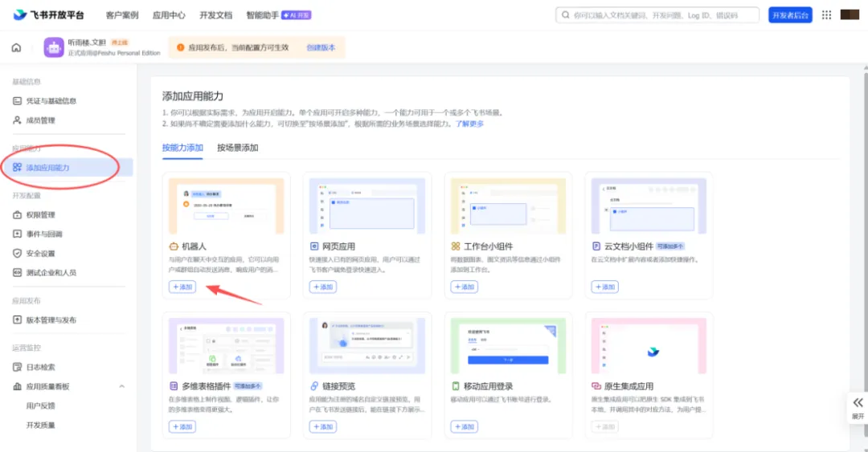Click the 创建版本 link in banner
Viewport: 868px width, 452px height.
click(x=321, y=47)
